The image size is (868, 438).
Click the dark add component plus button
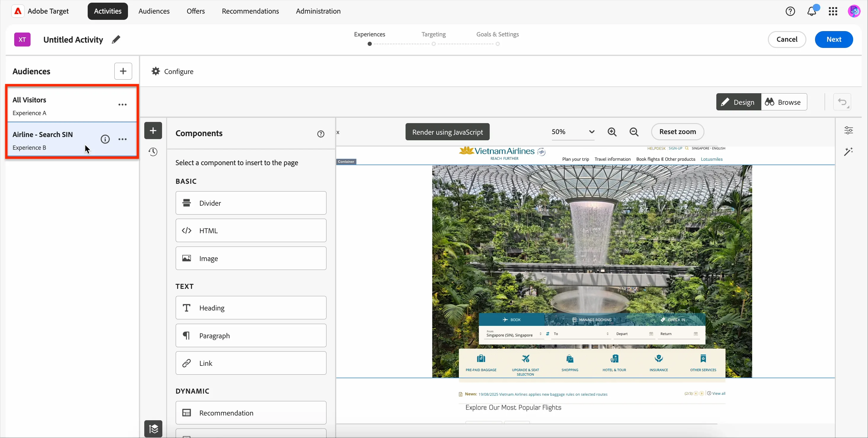(153, 131)
